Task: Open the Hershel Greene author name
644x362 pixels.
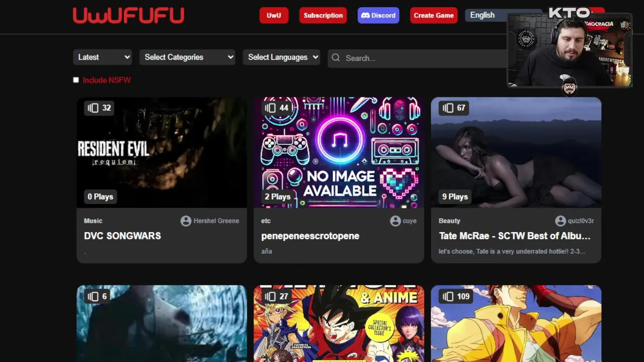Action: [x=216, y=221]
